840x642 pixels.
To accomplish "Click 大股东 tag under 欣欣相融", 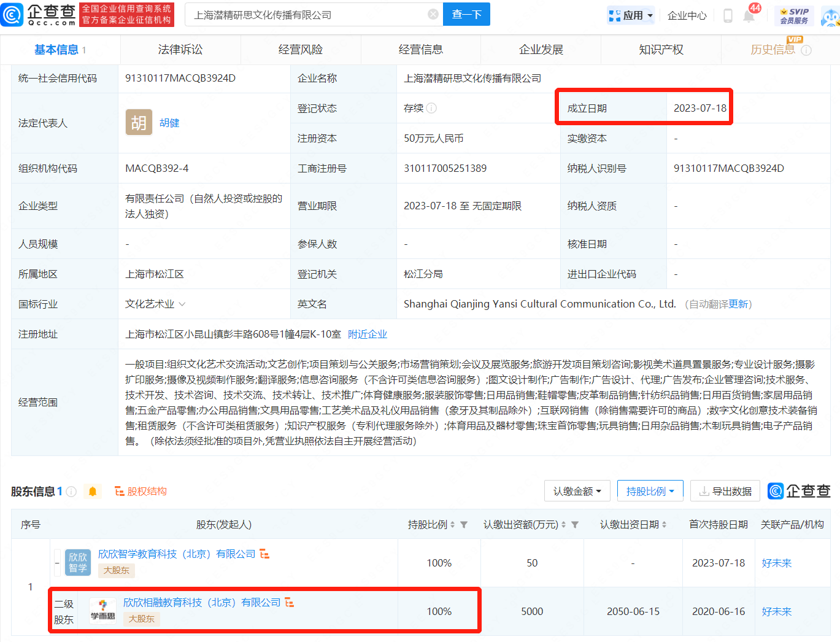I will [142, 619].
